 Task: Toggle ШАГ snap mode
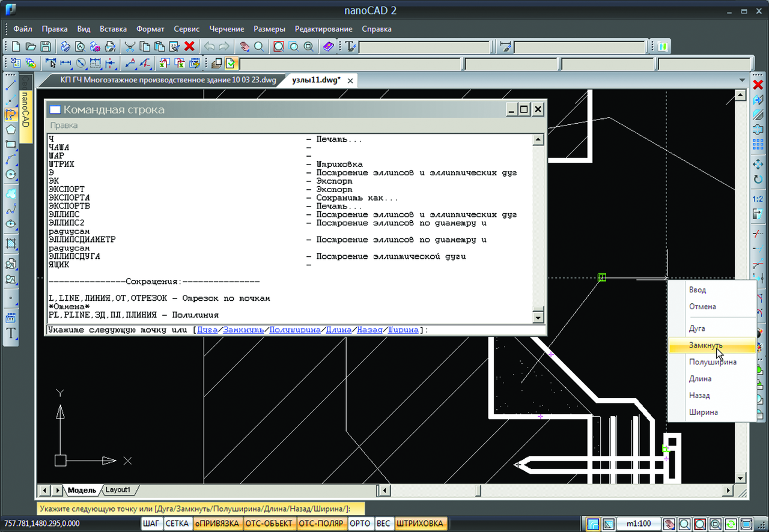pyautogui.click(x=152, y=524)
